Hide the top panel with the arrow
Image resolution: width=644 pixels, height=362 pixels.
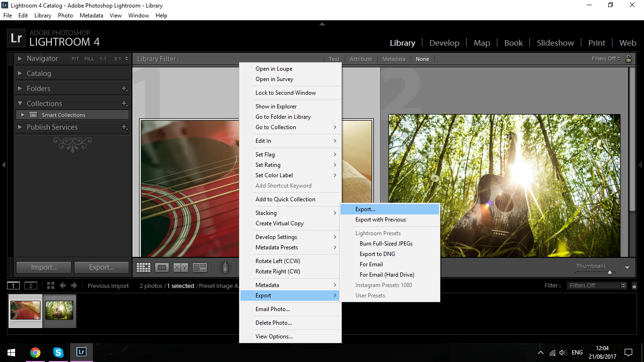322,24
